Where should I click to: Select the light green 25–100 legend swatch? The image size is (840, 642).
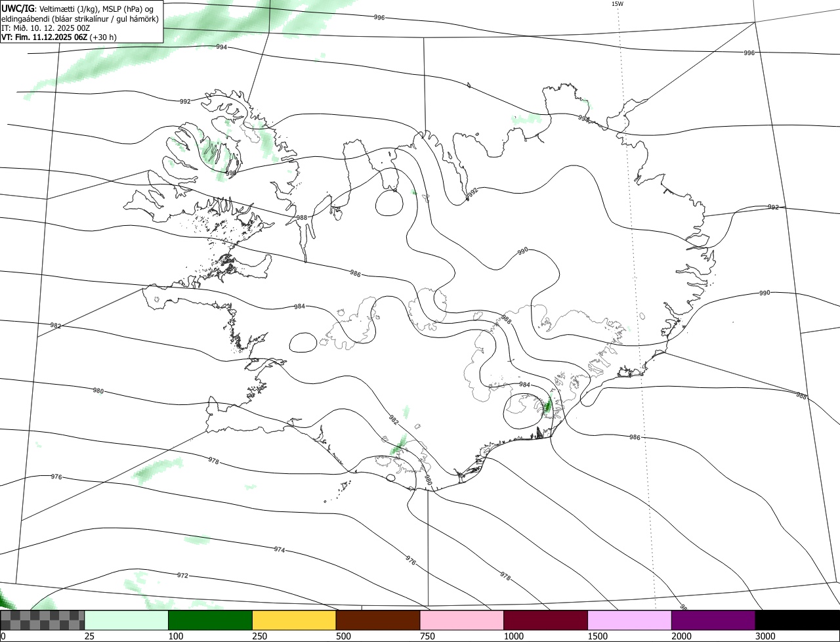point(127,620)
